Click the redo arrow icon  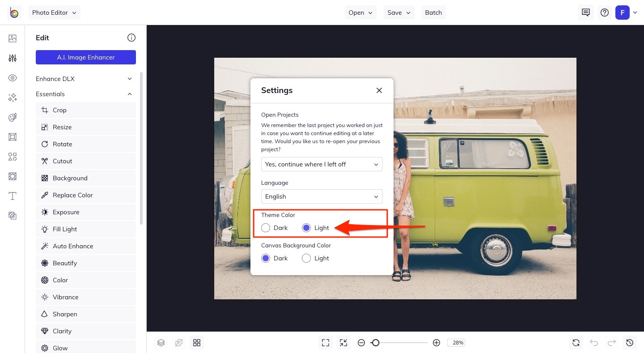[612, 343]
